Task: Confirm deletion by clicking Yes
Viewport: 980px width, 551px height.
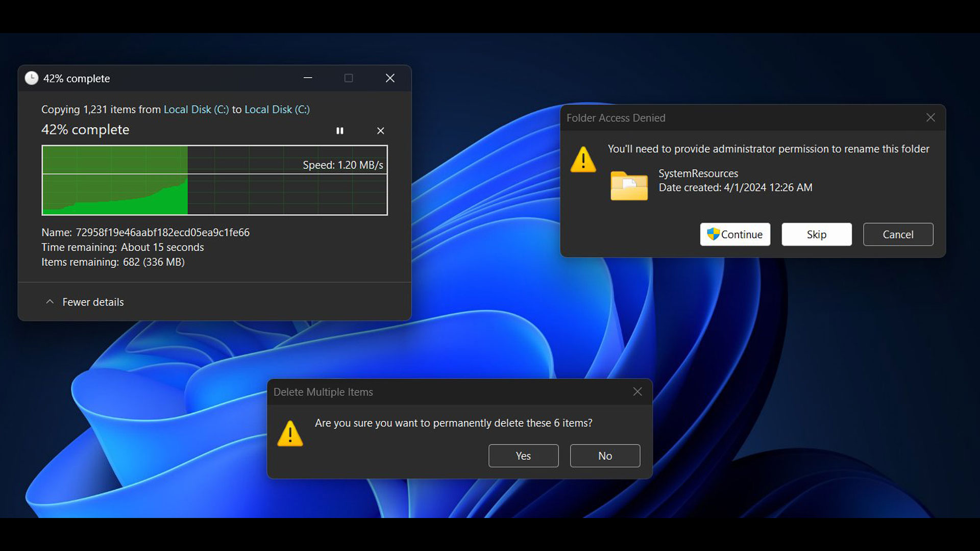Action: pos(523,456)
